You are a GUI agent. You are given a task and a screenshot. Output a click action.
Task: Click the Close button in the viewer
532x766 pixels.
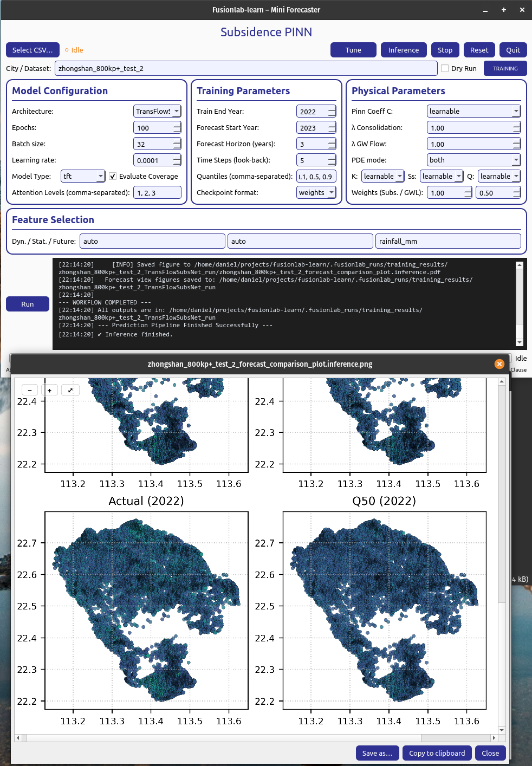coord(490,753)
